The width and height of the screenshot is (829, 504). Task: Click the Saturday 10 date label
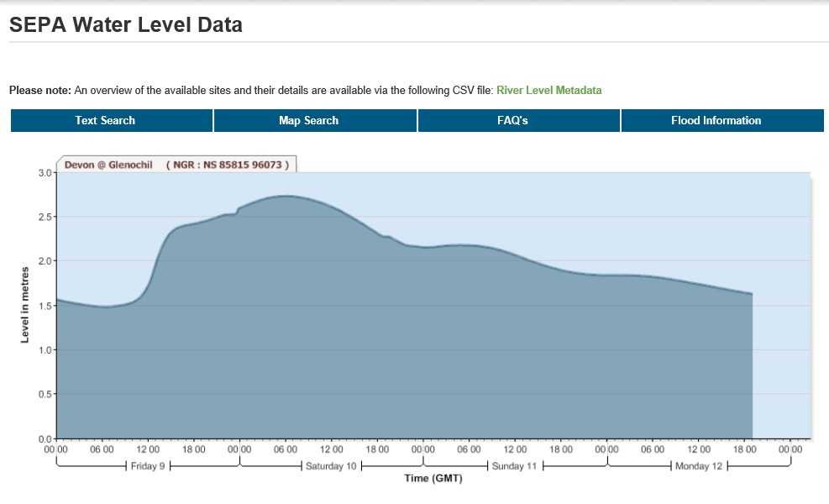point(331,466)
